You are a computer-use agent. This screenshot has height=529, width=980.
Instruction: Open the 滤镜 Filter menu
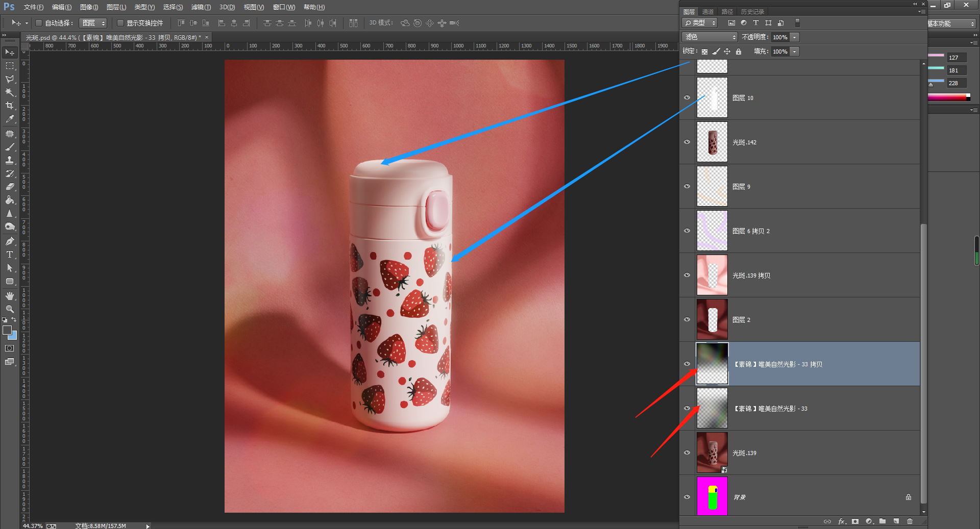click(200, 7)
